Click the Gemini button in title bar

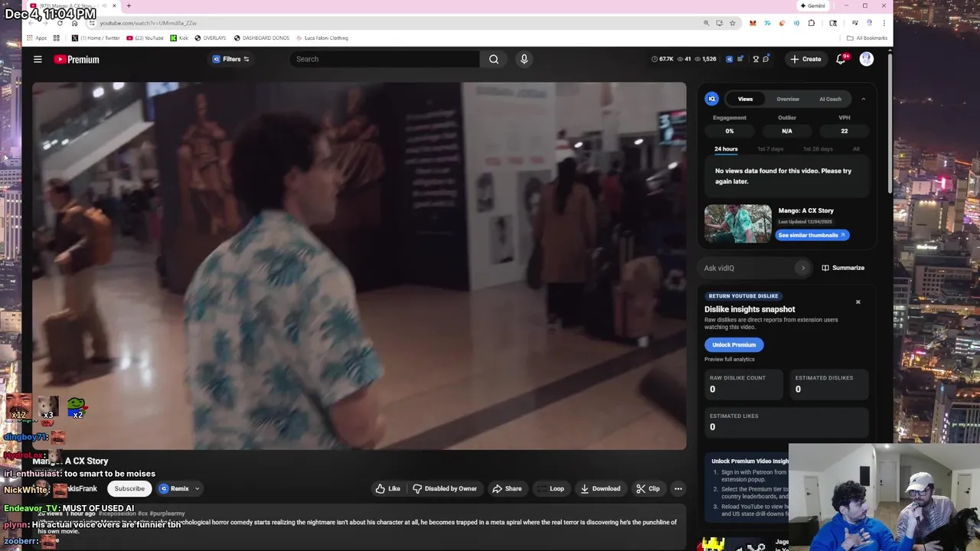(812, 6)
